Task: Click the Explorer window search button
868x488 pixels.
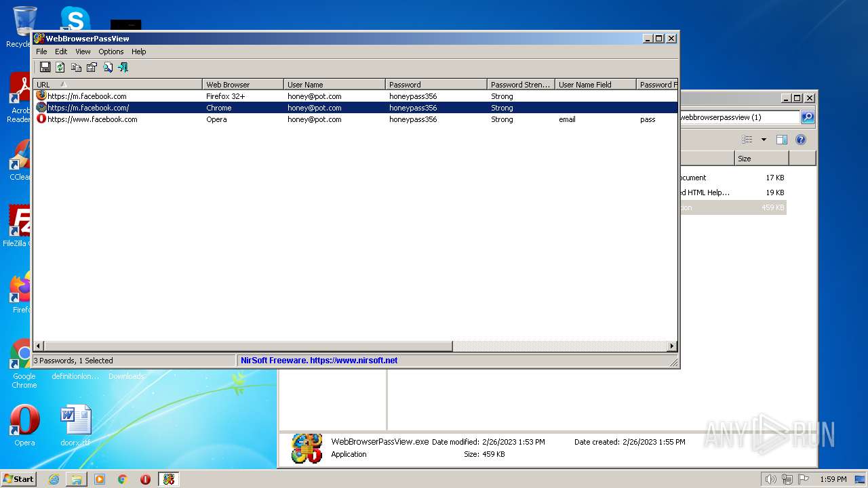Action: [x=808, y=117]
